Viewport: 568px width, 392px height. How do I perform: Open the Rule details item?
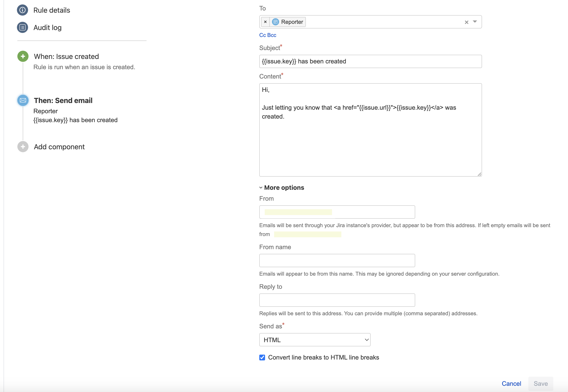pos(52,10)
